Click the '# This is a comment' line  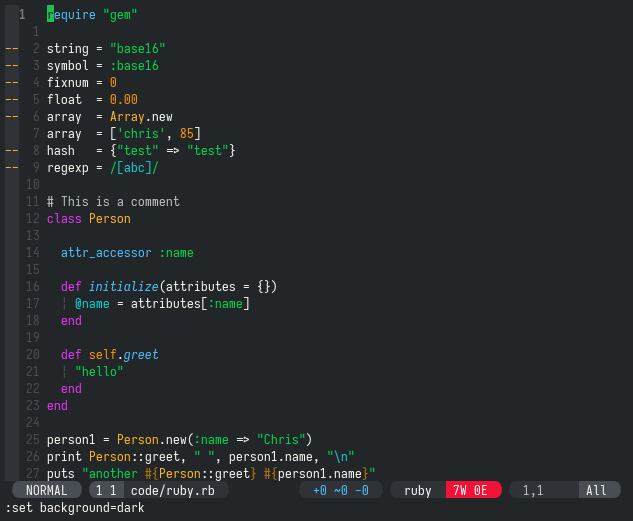point(113,202)
